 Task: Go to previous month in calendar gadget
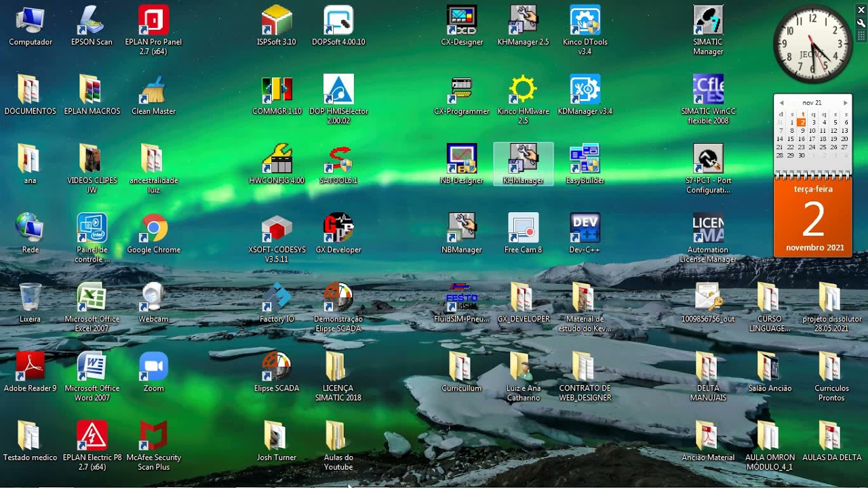(781, 103)
